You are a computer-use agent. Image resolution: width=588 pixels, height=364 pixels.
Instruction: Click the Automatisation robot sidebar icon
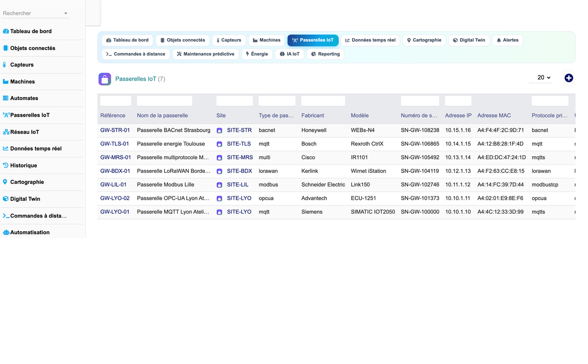tap(6, 232)
